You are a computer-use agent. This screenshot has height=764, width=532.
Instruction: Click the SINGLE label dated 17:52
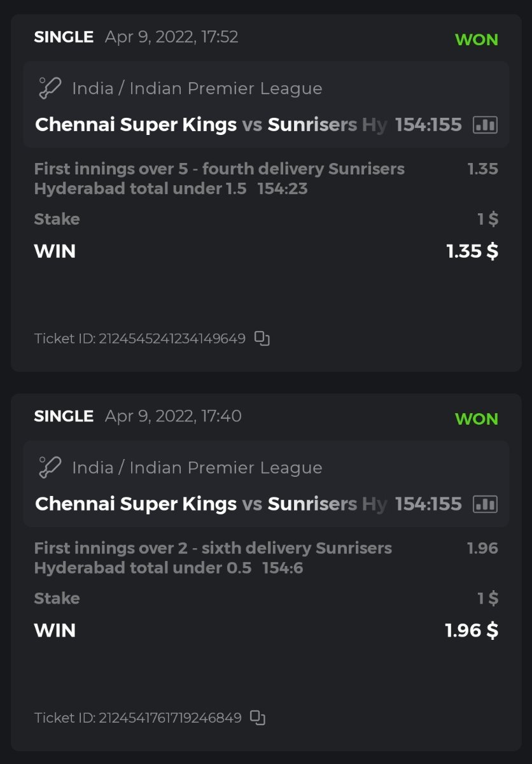click(x=64, y=37)
